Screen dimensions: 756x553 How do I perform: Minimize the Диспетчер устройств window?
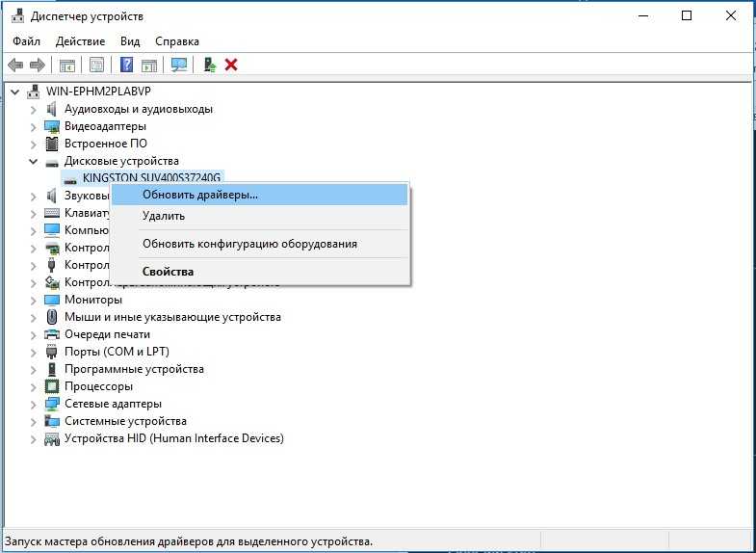pos(642,16)
